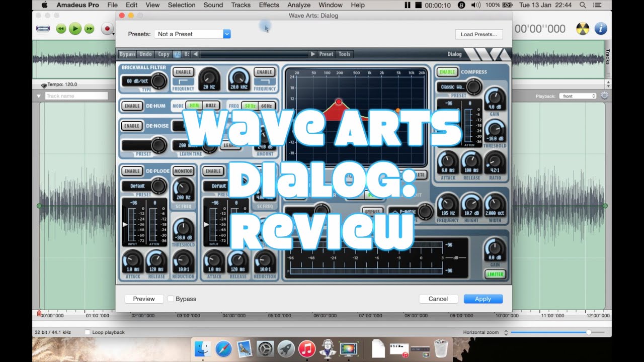The image size is (644, 362).
Task: Open the Selection menu
Action: (182, 5)
